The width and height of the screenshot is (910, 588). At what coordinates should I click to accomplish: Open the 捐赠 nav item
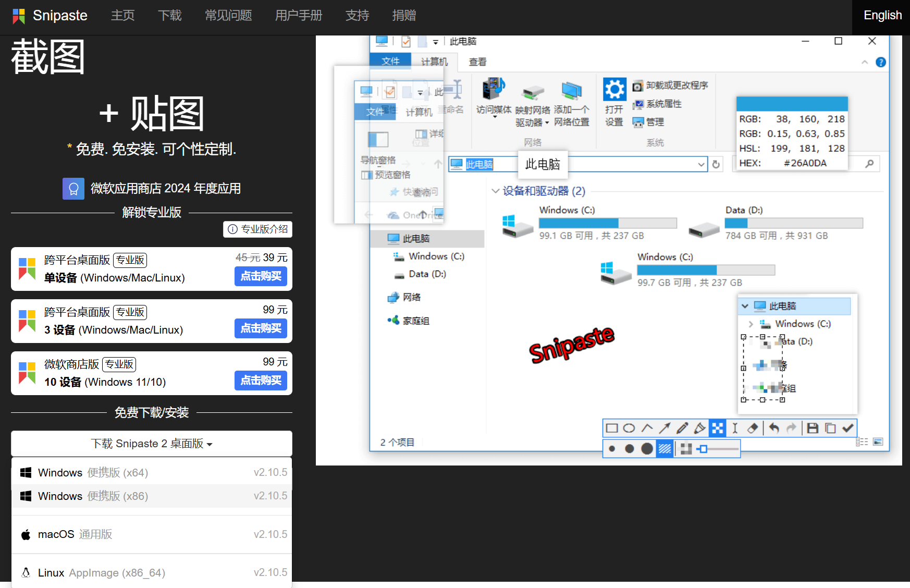pos(404,16)
